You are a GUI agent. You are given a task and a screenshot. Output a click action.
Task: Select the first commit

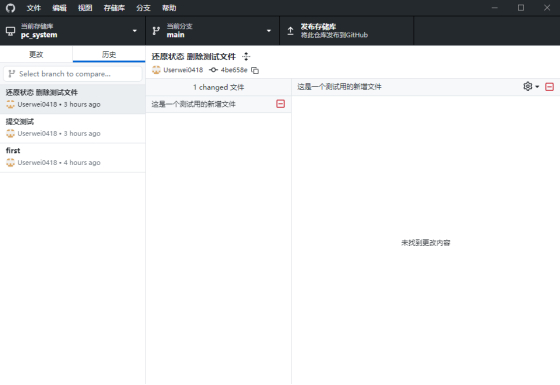(x=72, y=157)
